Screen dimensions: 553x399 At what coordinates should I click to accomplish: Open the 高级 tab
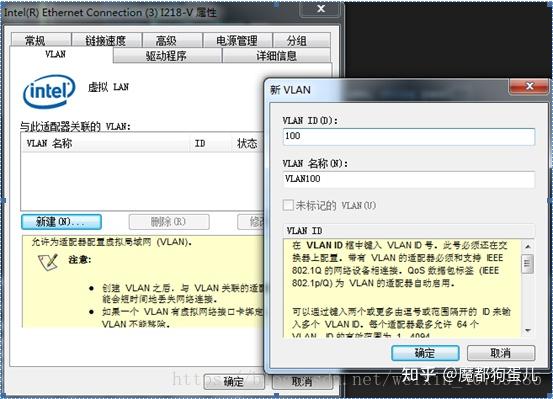[172, 40]
